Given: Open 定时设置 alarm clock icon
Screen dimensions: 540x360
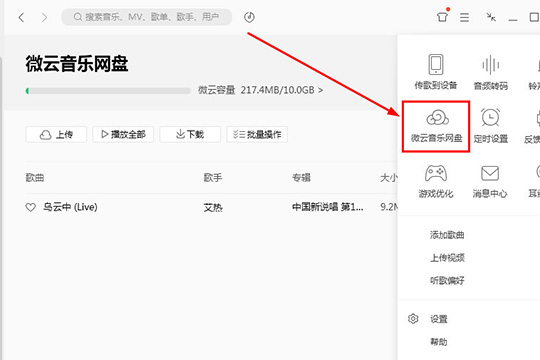Looking at the screenshot, I should [x=490, y=117].
